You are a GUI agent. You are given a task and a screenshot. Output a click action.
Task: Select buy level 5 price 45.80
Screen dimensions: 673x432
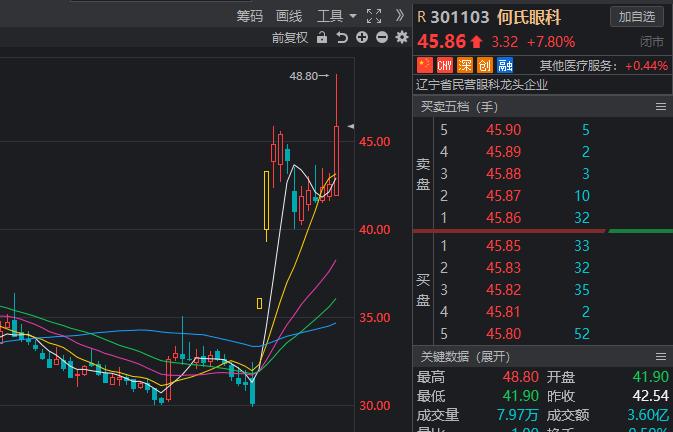(x=503, y=333)
